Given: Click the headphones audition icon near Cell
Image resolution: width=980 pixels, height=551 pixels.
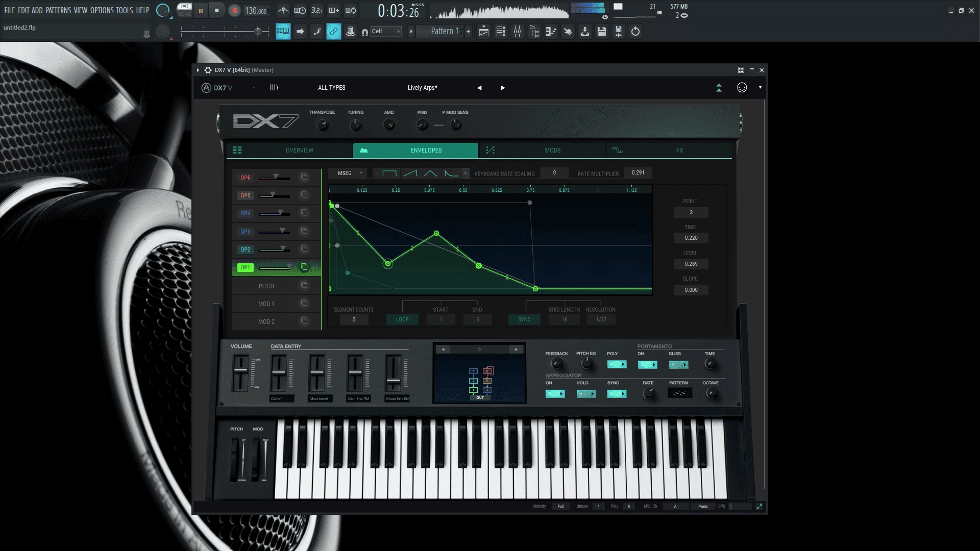Looking at the screenshot, I should pos(365,32).
